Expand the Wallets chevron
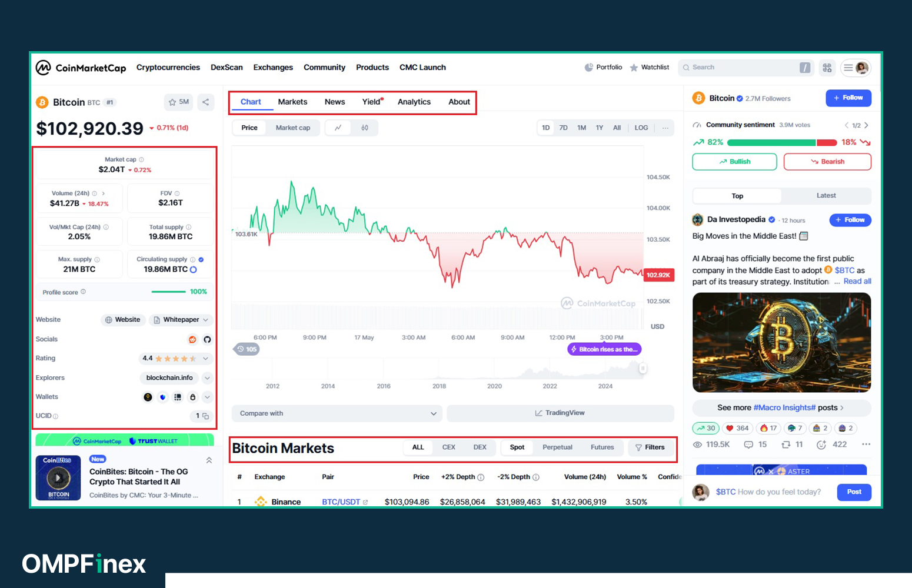Viewport: 912px width, 588px height. pyautogui.click(x=207, y=397)
